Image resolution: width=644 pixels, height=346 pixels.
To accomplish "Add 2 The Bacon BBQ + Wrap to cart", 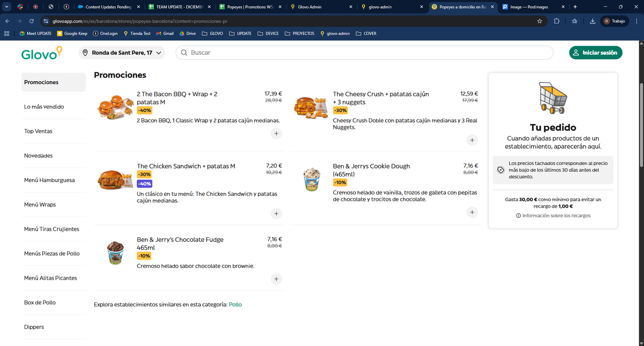I will click(x=276, y=134).
